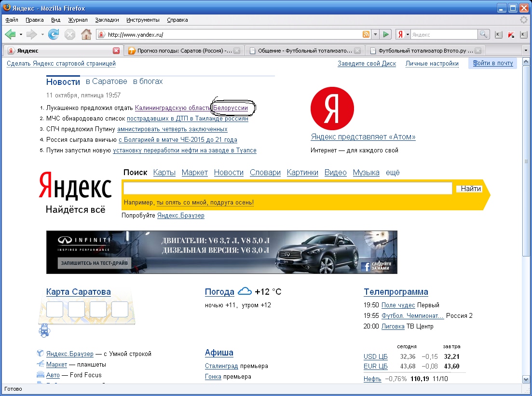Click the weather cloud icon

pyautogui.click(x=245, y=291)
